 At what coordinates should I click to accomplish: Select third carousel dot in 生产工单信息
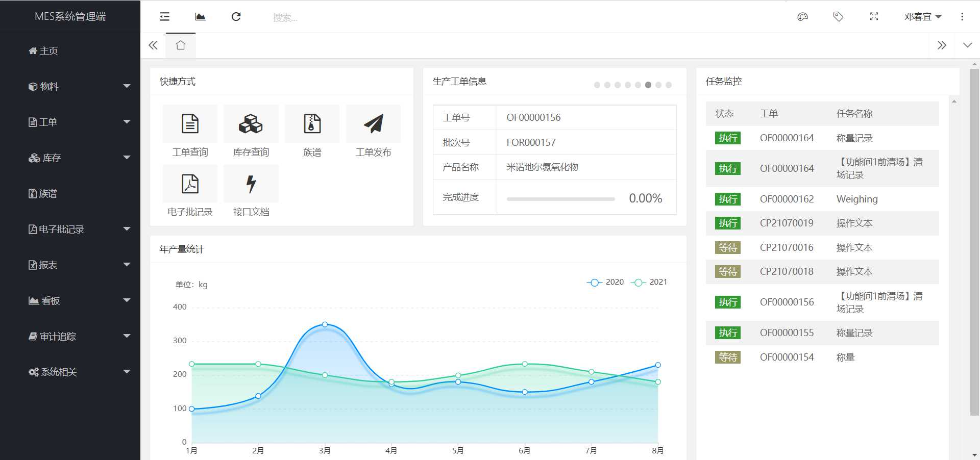[618, 85]
